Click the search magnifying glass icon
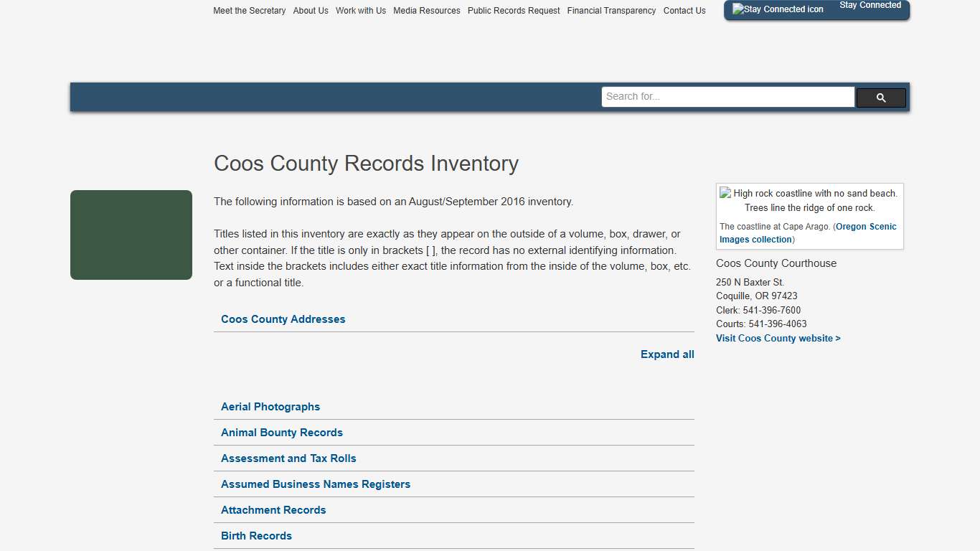Screen dimensions: 980x551 (880, 97)
